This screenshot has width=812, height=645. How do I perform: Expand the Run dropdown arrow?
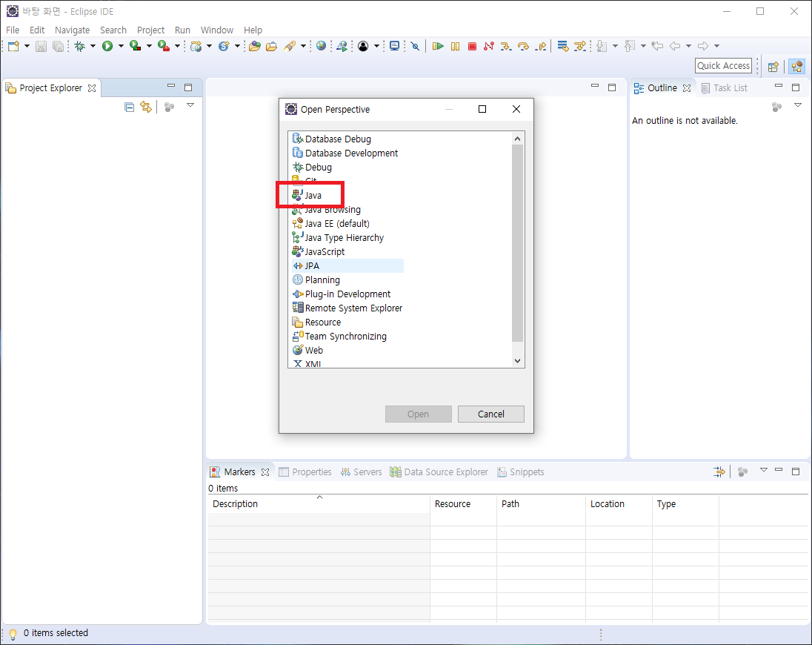(x=121, y=46)
